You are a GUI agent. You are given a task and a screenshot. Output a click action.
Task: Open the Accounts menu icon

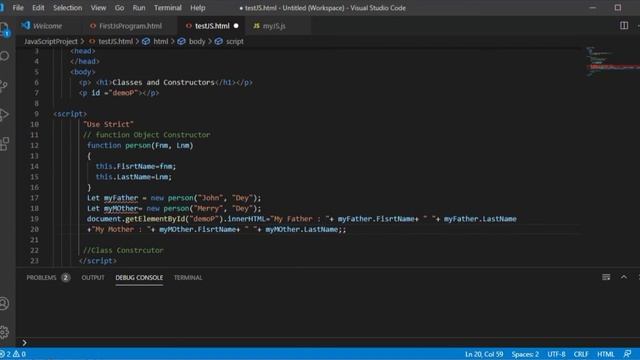point(4,303)
